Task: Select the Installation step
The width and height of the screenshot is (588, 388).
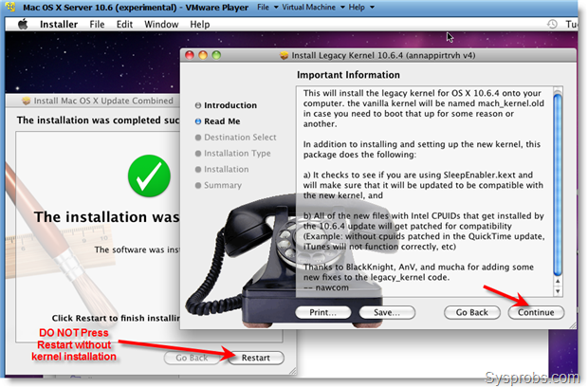Action: 222,170
